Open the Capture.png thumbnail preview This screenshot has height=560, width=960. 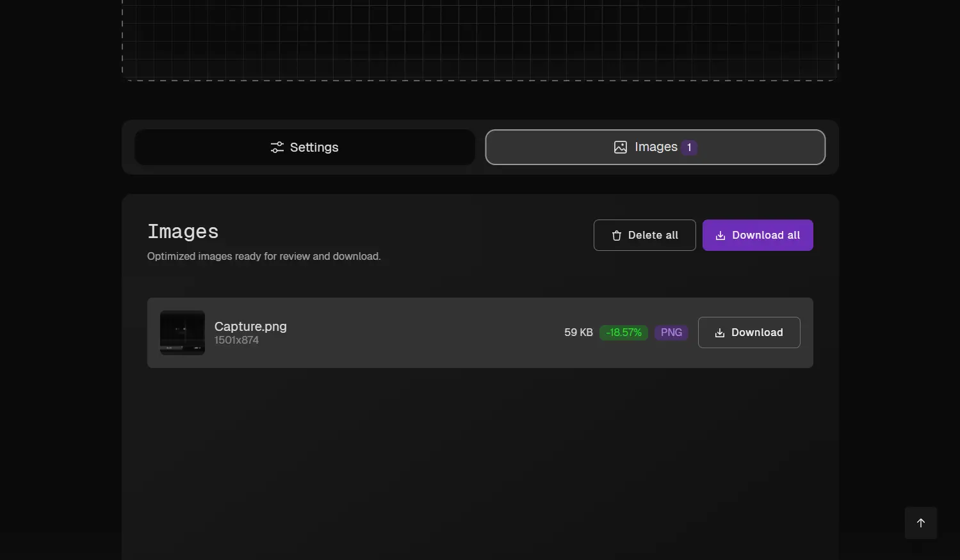point(183,333)
